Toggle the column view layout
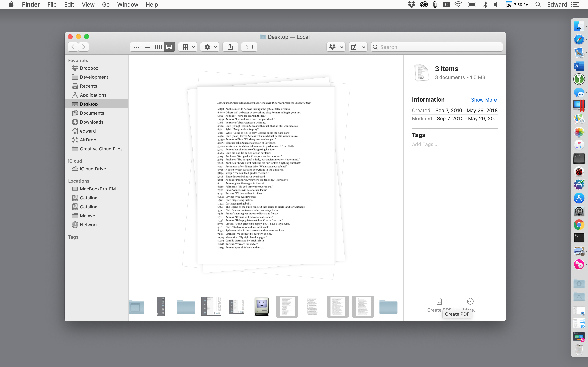The width and height of the screenshot is (588, 367). click(x=158, y=46)
